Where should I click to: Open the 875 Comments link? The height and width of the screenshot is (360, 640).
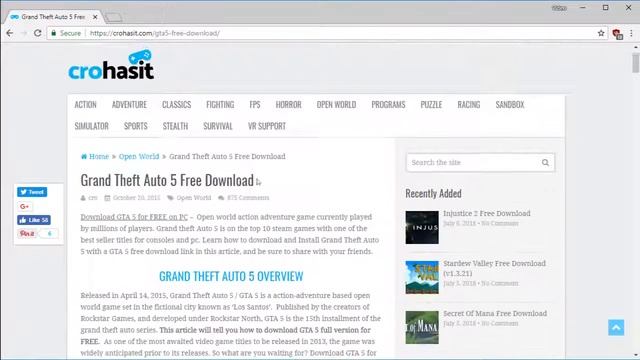pyautogui.click(x=248, y=198)
